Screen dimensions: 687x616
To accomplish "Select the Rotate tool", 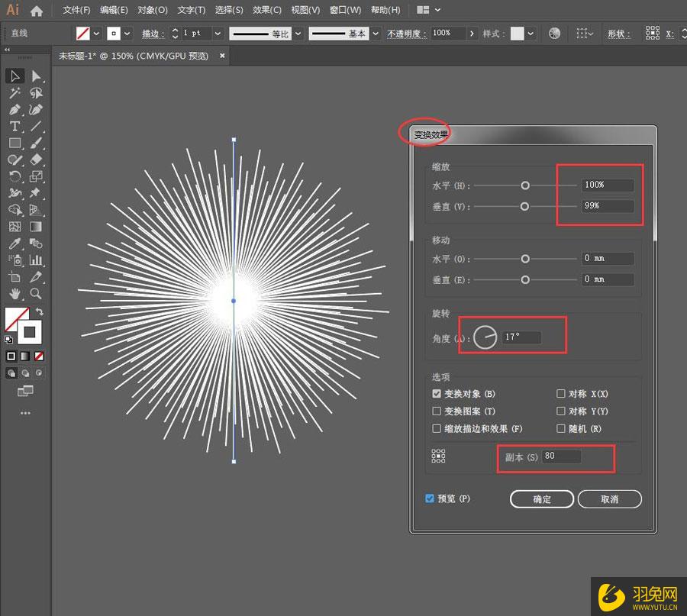I will tap(15, 176).
